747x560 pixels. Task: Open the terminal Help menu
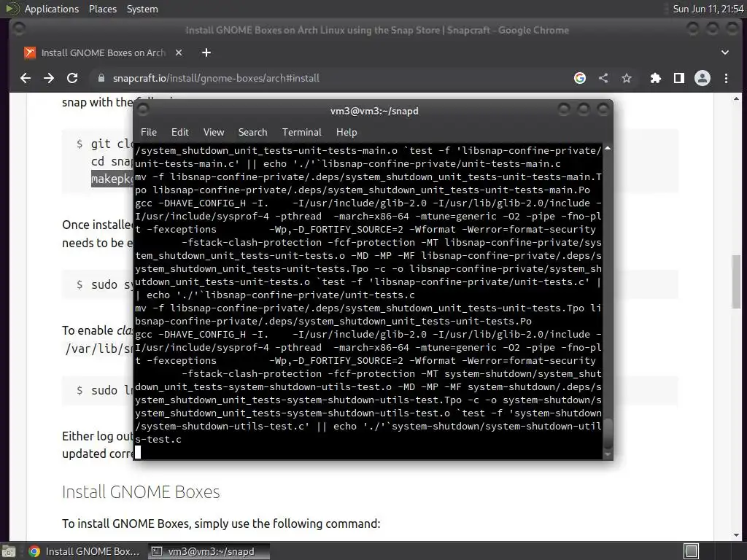tap(347, 133)
